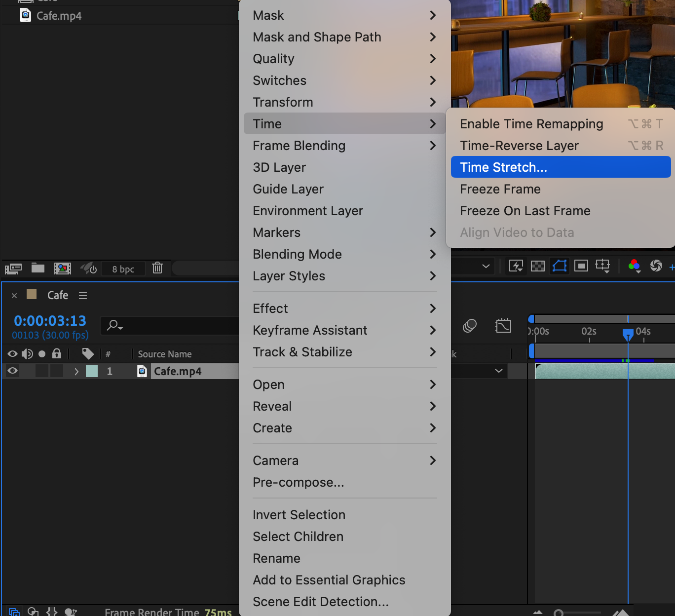Hide the Cafe.mp4 layer with eye icon
Image resolution: width=675 pixels, height=616 pixels.
(13, 371)
